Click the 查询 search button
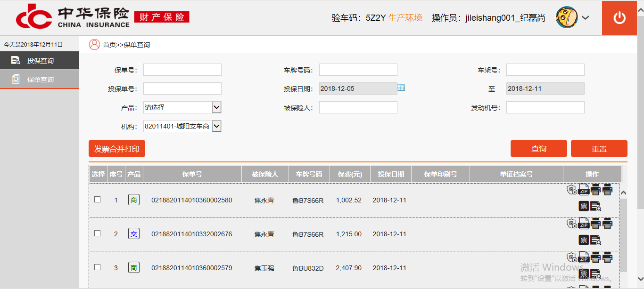Image resolution: width=644 pixels, height=289 pixels. 539,148
